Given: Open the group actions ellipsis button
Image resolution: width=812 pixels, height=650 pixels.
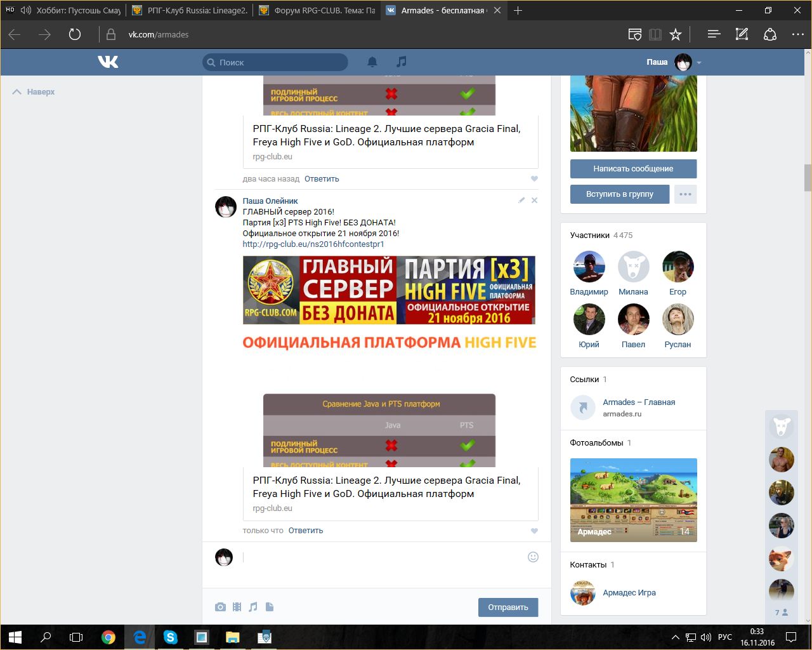Looking at the screenshot, I should [x=685, y=194].
